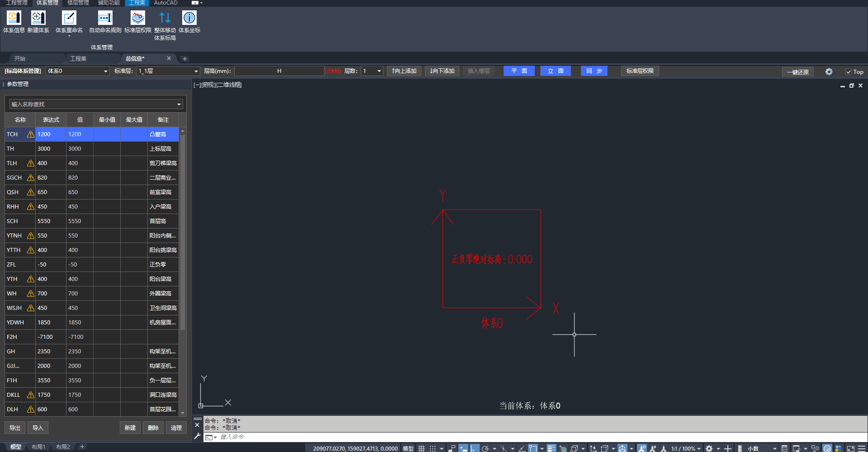Screen dimensions: 868x452
Task: Click the 标准层权限 ribbon icon
Action: [137, 18]
